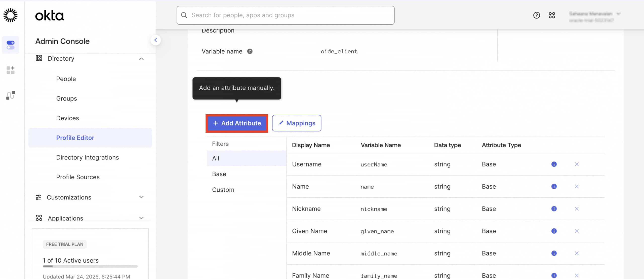Click the people, apps and groups search field
Viewport: 644px width, 279px height.
click(x=285, y=15)
